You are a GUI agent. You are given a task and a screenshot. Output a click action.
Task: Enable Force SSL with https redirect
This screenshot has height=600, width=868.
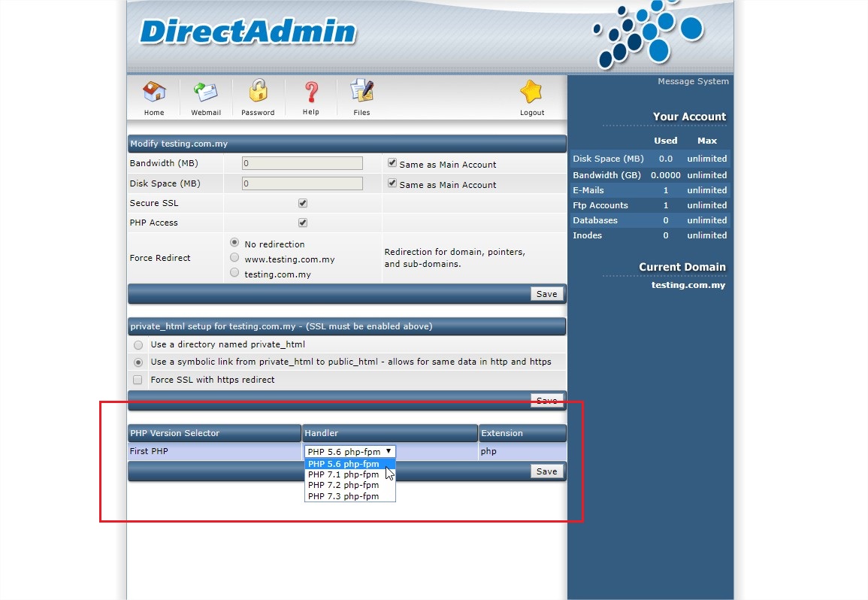138,380
